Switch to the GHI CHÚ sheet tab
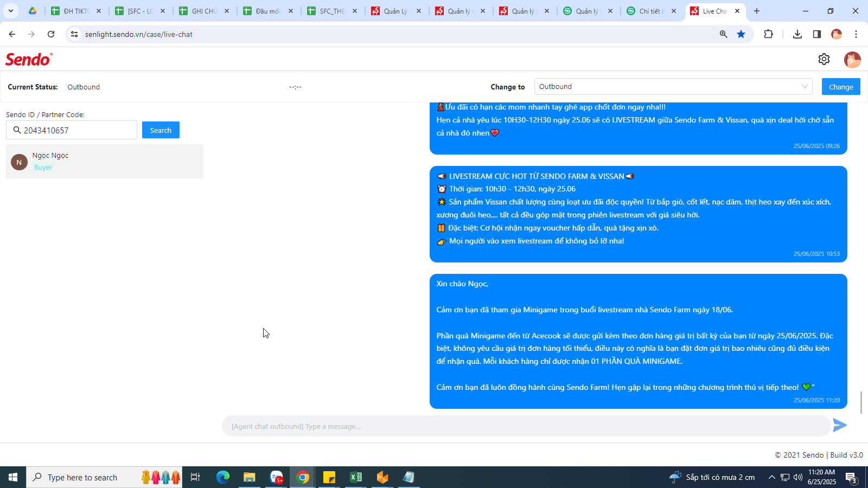 tap(204, 11)
